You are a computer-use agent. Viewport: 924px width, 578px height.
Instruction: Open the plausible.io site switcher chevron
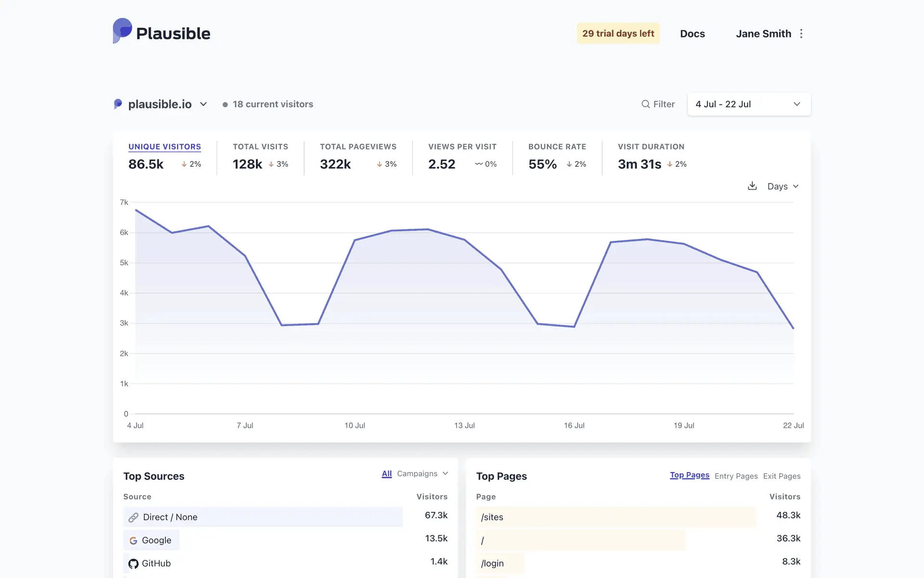click(x=204, y=104)
